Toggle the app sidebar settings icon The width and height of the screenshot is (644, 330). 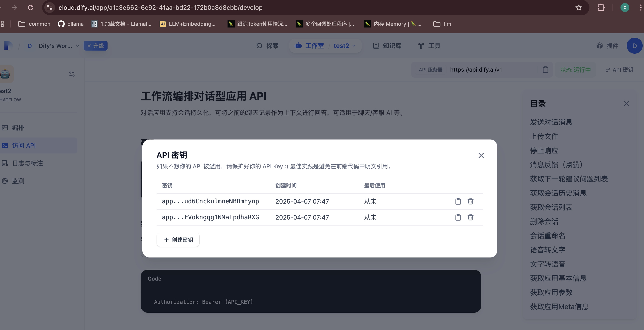click(x=72, y=74)
